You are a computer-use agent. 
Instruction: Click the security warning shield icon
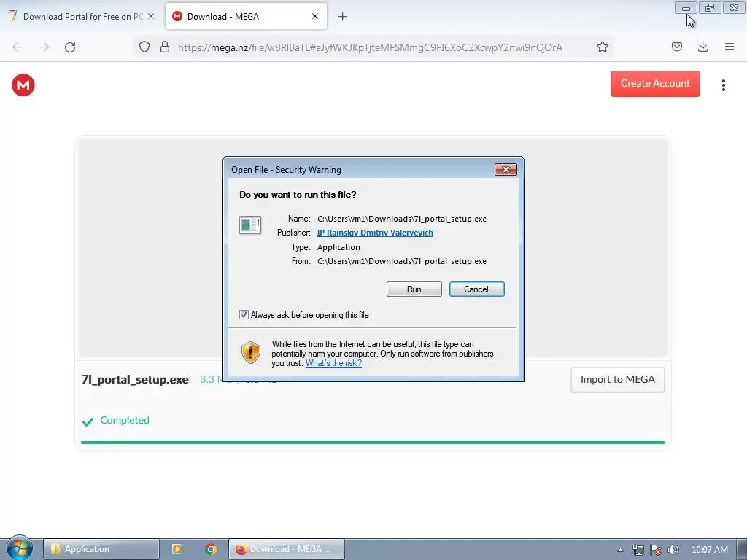[251, 353]
